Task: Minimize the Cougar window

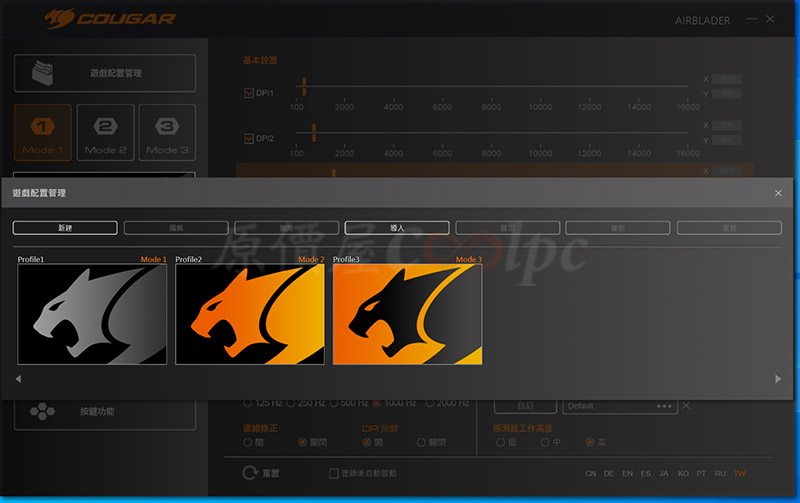Action: coord(752,19)
